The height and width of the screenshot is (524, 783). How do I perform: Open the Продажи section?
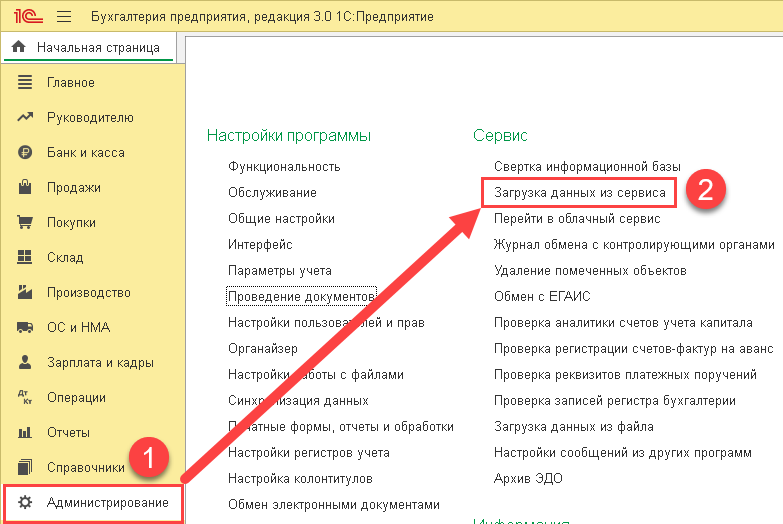coord(74,187)
